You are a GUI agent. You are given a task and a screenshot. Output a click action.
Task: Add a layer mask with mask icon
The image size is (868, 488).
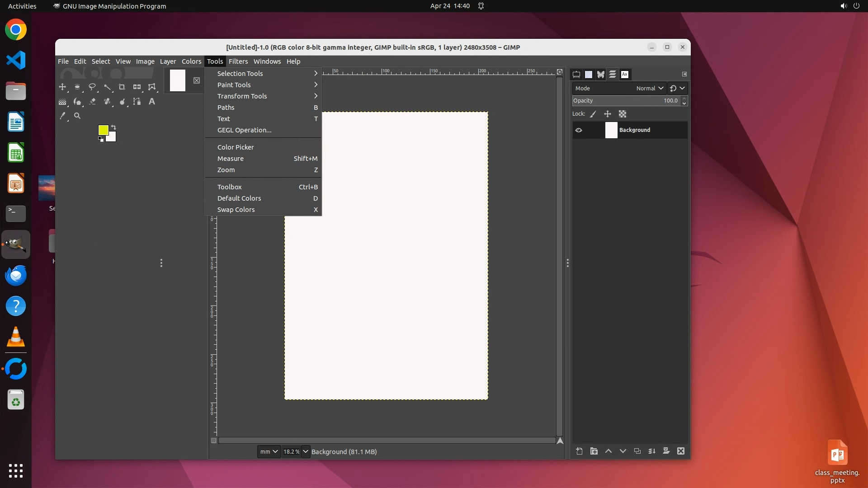coord(666,451)
